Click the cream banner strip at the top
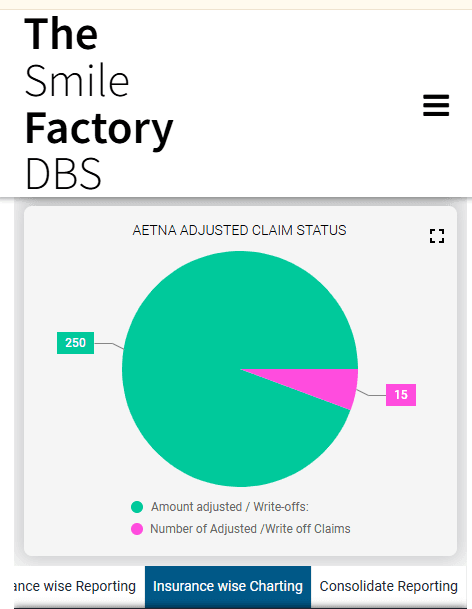 [236, 4]
